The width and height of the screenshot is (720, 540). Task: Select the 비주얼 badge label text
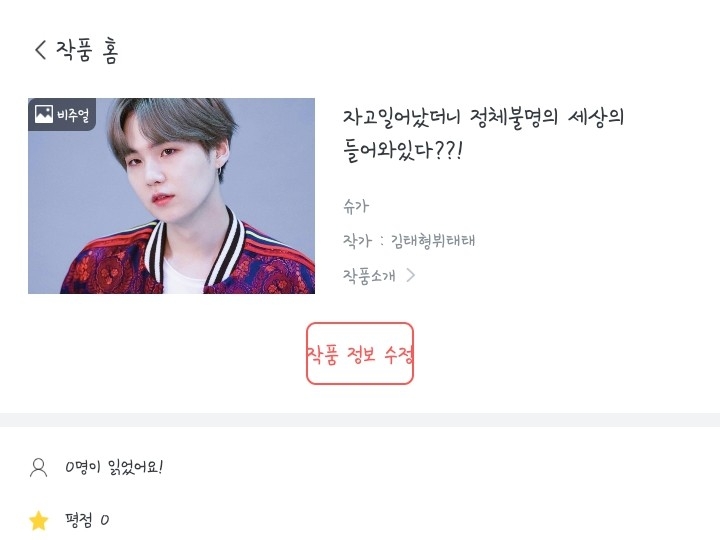(x=73, y=114)
